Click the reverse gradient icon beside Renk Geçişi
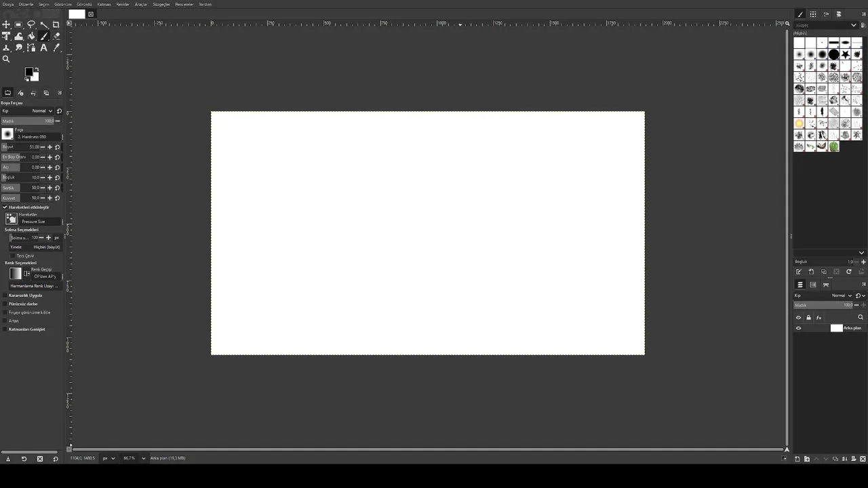 click(26, 274)
